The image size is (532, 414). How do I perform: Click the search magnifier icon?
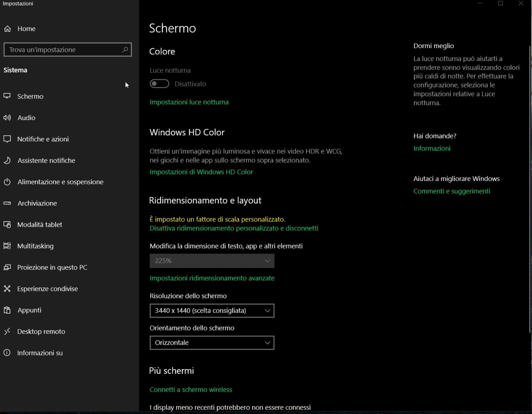(125, 49)
